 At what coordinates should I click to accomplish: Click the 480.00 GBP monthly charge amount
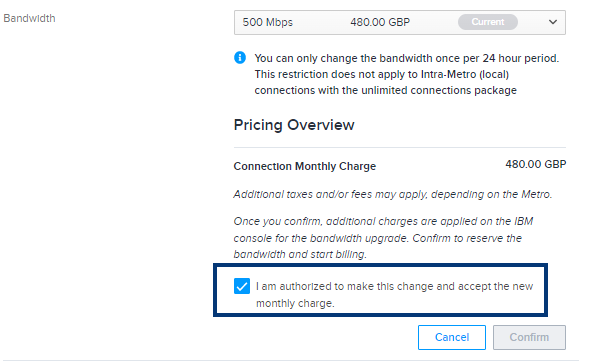click(535, 164)
